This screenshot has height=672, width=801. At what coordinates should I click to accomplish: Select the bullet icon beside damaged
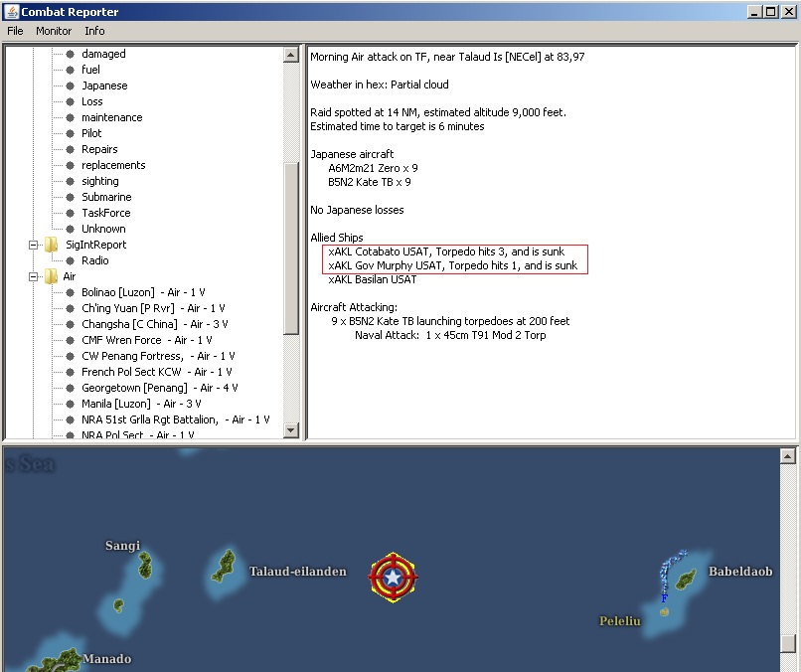click(x=71, y=54)
